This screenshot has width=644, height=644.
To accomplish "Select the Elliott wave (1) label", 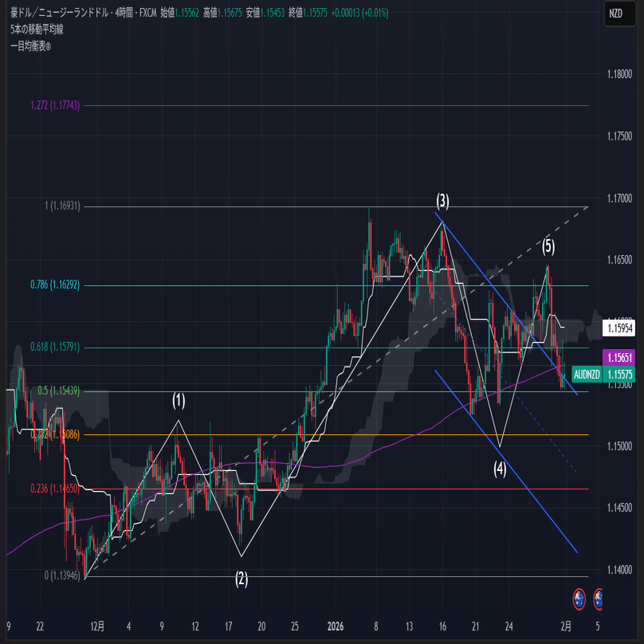I will coord(179,400).
